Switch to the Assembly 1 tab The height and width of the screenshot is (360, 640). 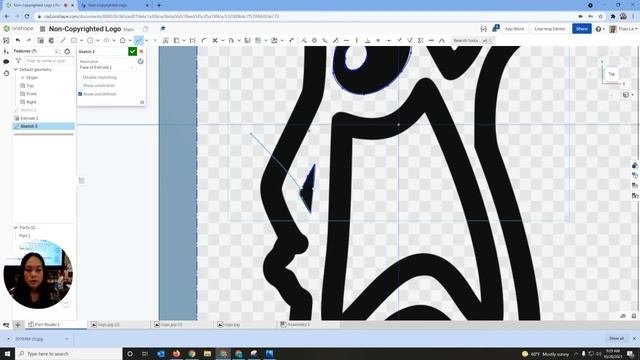(298, 324)
